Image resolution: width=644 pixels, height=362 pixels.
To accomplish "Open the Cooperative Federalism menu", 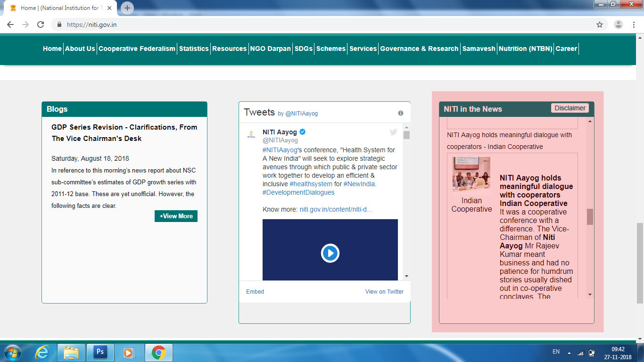I will [137, 49].
